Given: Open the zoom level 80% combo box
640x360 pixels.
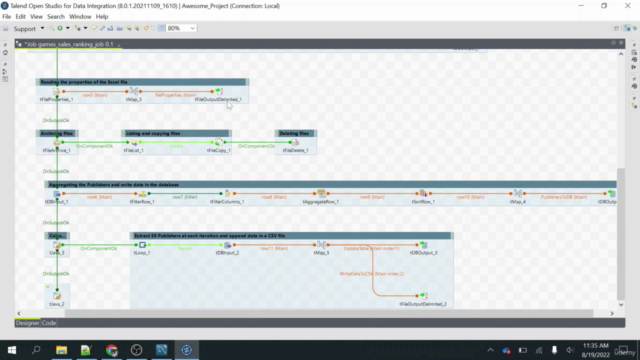Looking at the screenshot, I should 181,28.
